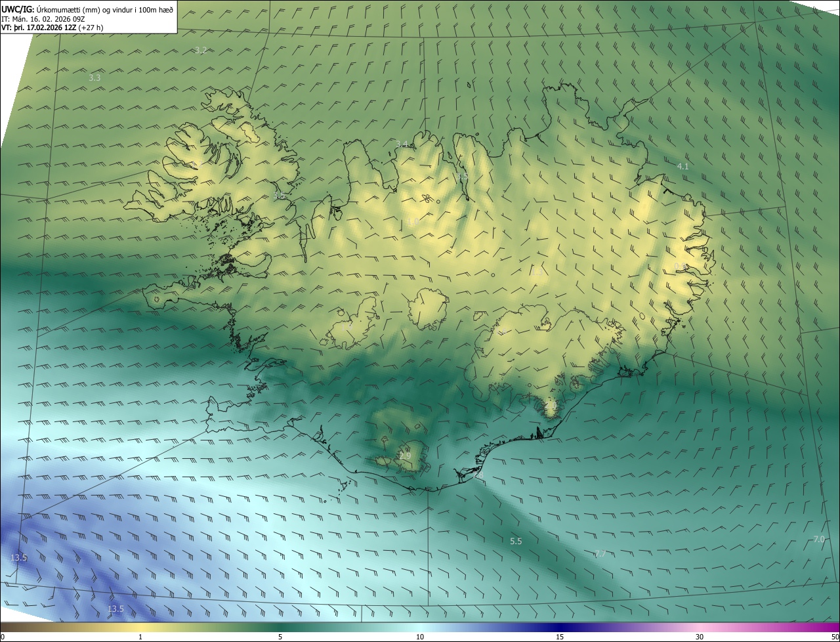Click the 30 tick label on the colorbar
Viewport: 840px width, 642px height.
coord(700,637)
